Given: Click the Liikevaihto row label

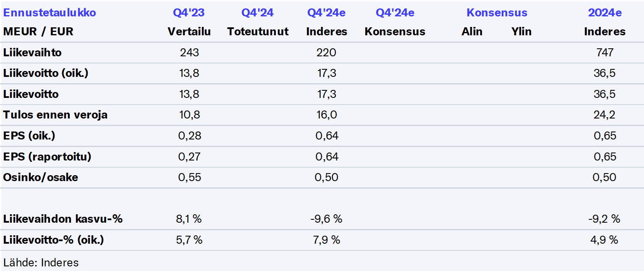Looking at the screenshot, I should click(x=32, y=53).
